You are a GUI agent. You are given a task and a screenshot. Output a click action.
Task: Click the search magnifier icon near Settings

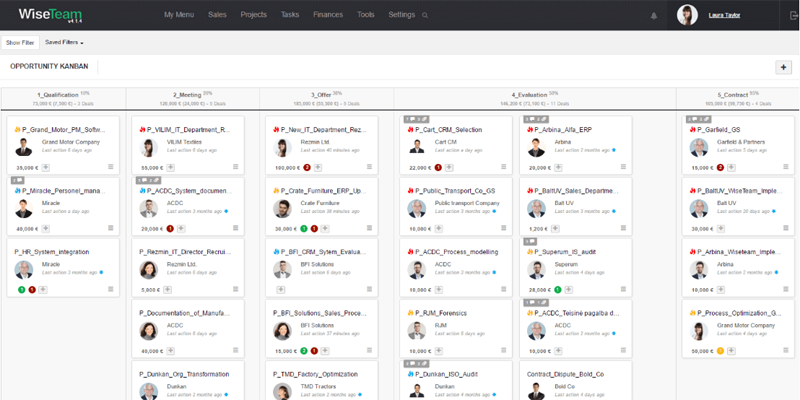(426, 16)
